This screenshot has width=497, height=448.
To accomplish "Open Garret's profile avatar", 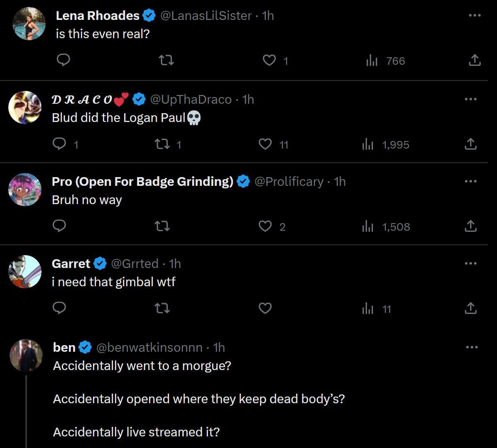I will click(x=25, y=272).
